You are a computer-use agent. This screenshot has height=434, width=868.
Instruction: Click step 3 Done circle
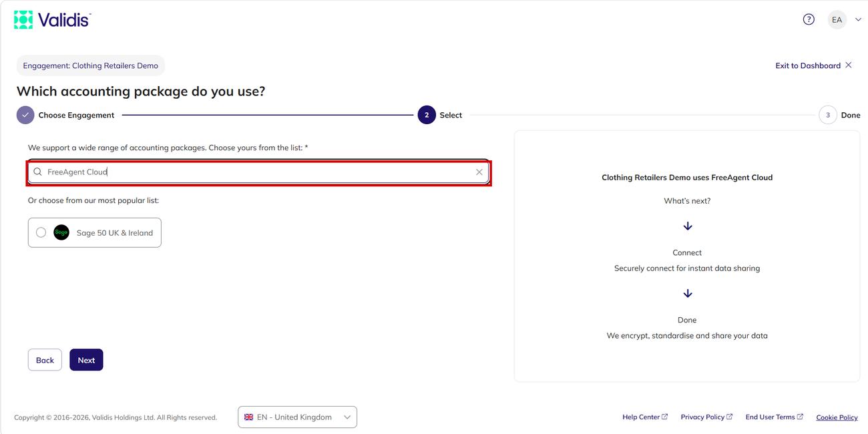pos(828,115)
